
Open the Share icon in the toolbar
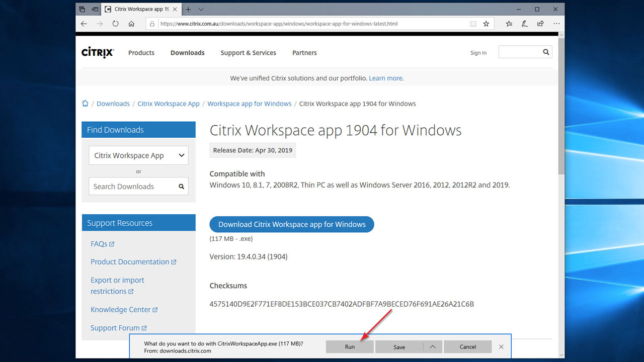(540, 23)
